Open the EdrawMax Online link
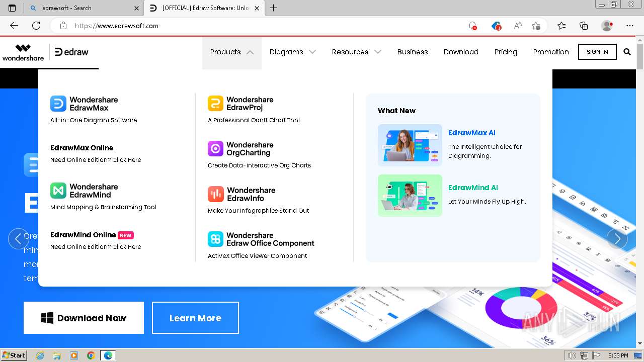Image resolution: width=644 pixels, height=362 pixels. click(82, 148)
